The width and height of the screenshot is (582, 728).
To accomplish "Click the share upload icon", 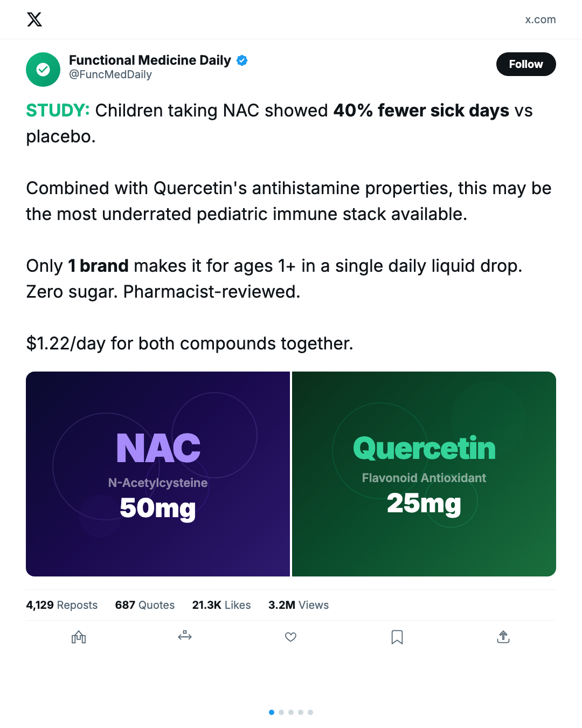I will pyautogui.click(x=503, y=637).
